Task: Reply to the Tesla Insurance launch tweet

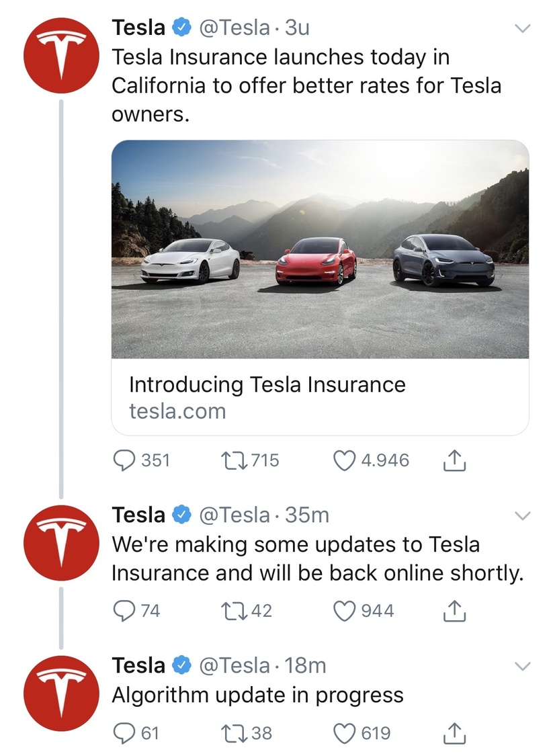Action: click(124, 460)
